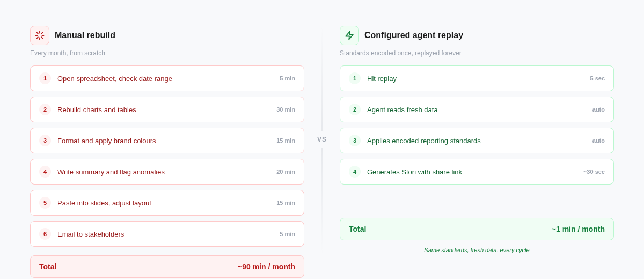
Task: Click number badge 2 beside Rebuild charts
Action: pos(45,109)
